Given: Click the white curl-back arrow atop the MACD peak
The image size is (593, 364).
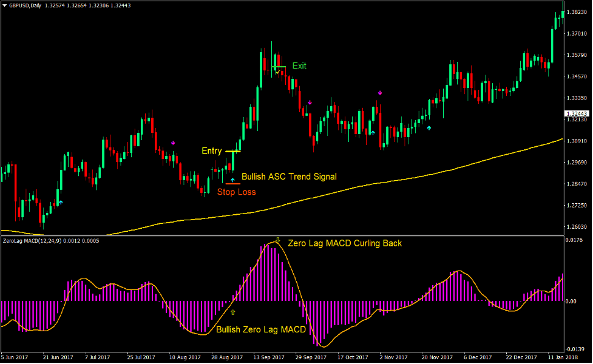Looking at the screenshot, I should (x=277, y=240).
